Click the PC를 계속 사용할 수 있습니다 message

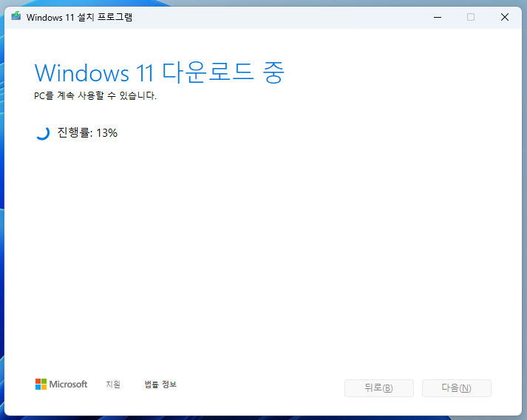point(95,96)
